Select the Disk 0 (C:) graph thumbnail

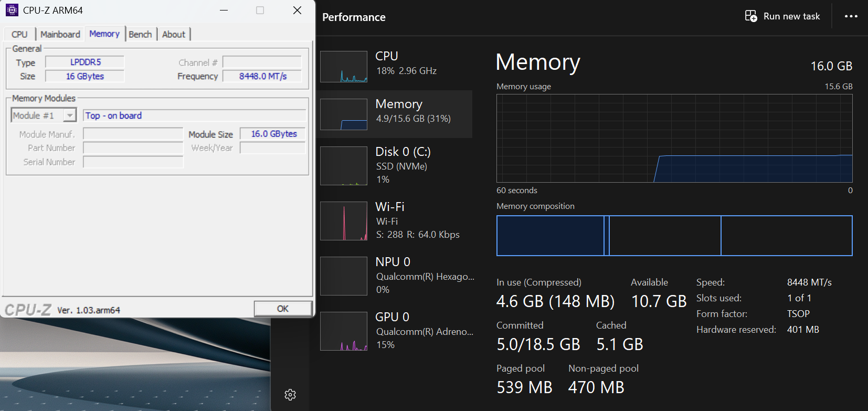[x=344, y=166]
